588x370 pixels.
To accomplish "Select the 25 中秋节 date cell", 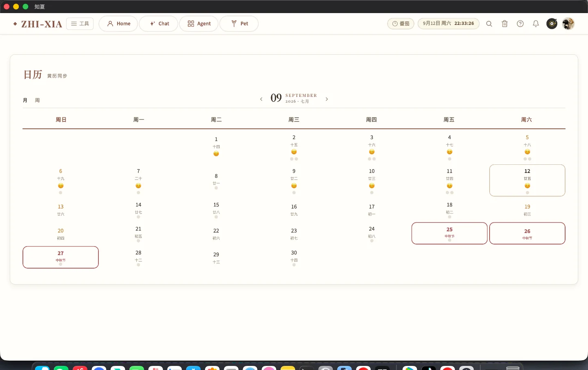I will click(450, 233).
